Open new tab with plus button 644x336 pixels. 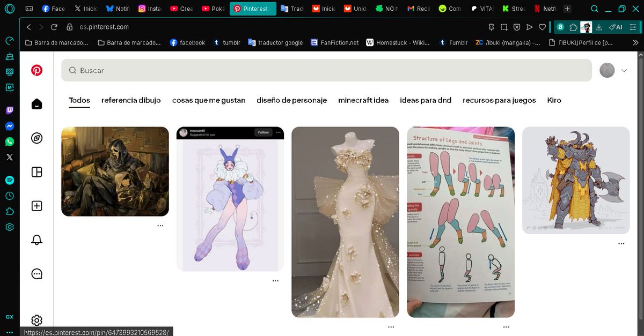click(567, 9)
